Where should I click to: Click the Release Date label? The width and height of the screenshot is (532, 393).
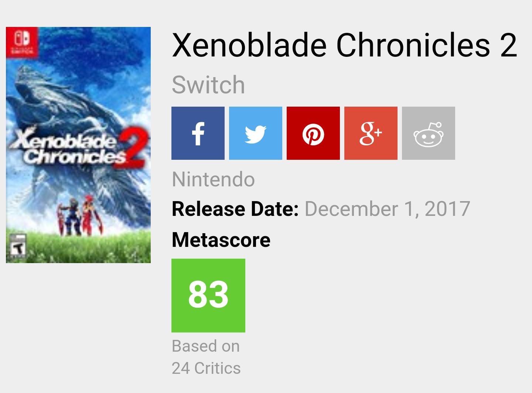pyautogui.click(x=235, y=209)
